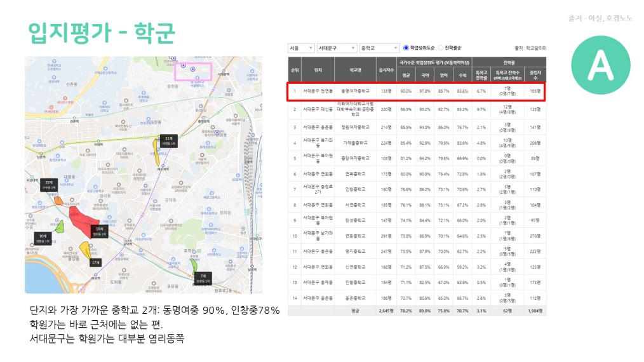Open the 중학교 school-type dropdown
Screen dimensions: 644x362
coord(379,48)
